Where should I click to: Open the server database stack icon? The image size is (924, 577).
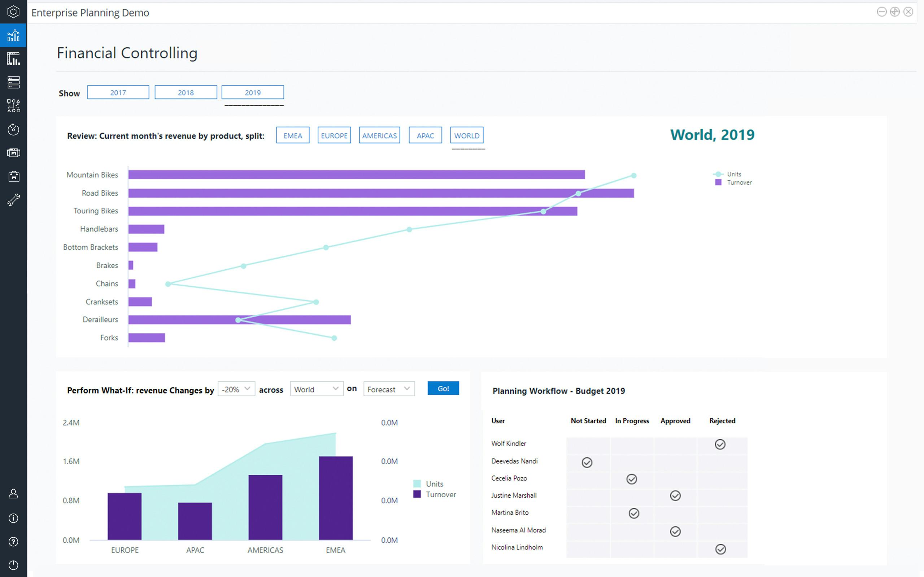click(x=13, y=82)
